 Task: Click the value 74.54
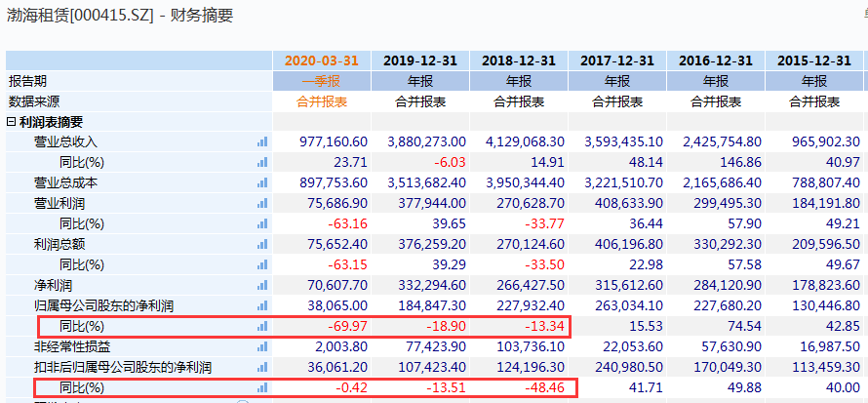tap(746, 326)
